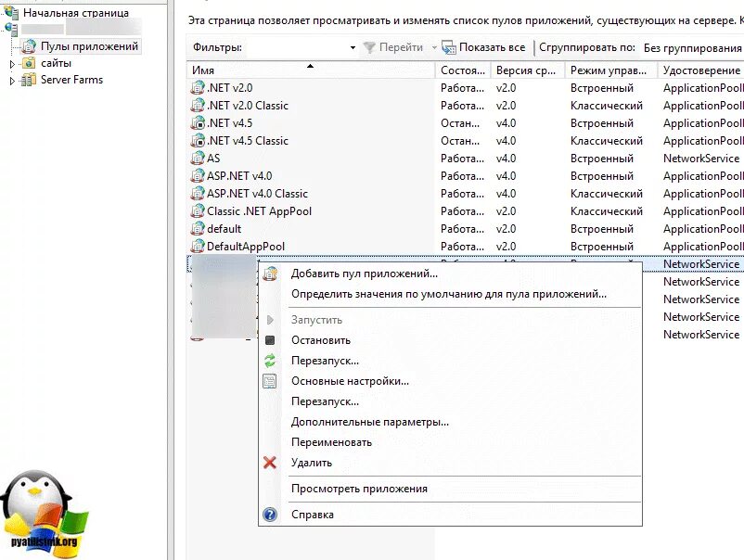Image resolution: width=744 pixels, height=560 pixels.
Task: Click the .NET v2.0 Classic pool icon
Action: click(x=198, y=106)
